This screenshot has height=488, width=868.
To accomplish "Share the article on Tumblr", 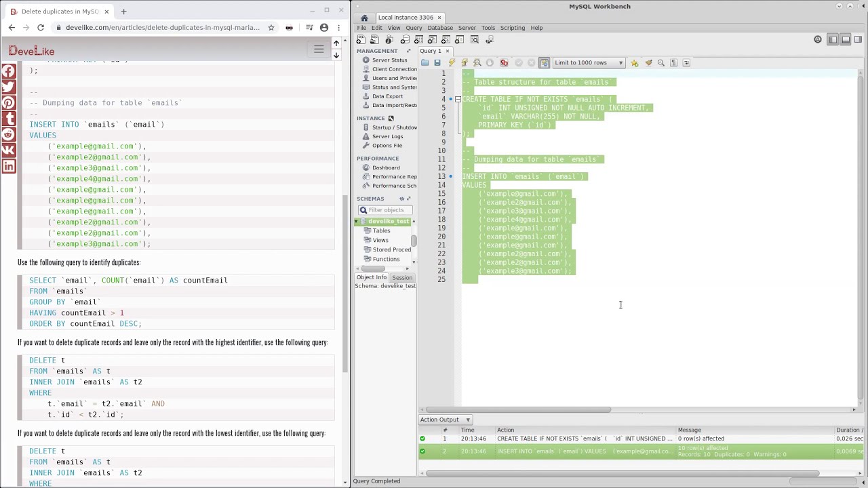I will (x=8, y=119).
